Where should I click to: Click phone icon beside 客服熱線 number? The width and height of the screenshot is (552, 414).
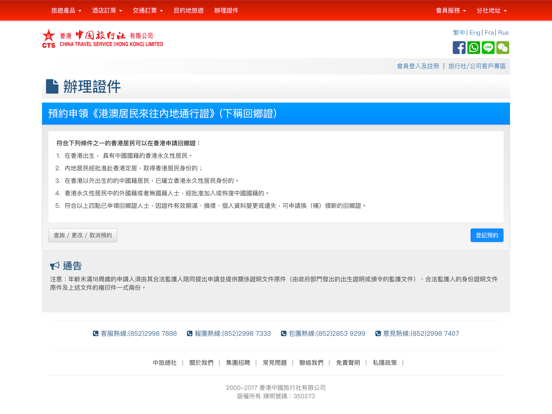[x=95, y=333]
